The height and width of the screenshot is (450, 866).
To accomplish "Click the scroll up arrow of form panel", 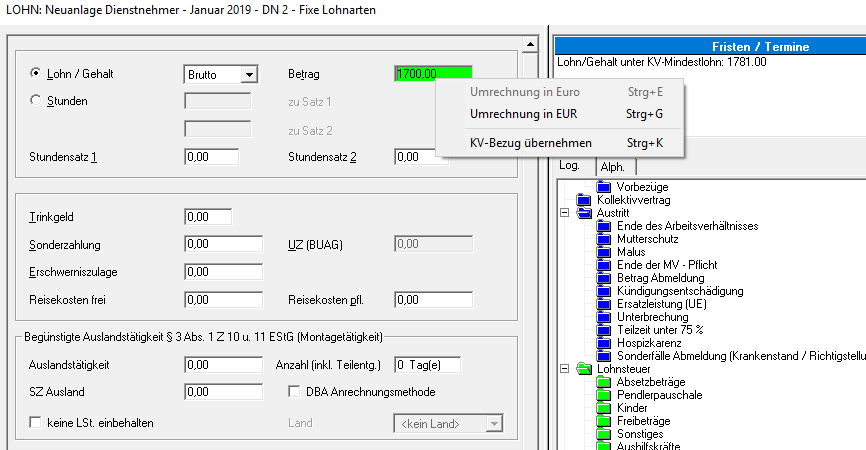I will click(532, 46).
